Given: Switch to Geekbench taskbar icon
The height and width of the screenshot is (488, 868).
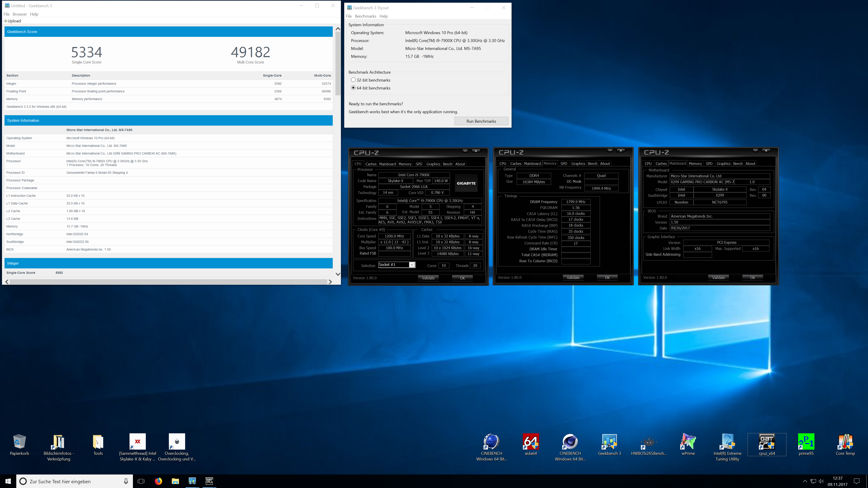Looking at the screenshot, I should point(192,481).
